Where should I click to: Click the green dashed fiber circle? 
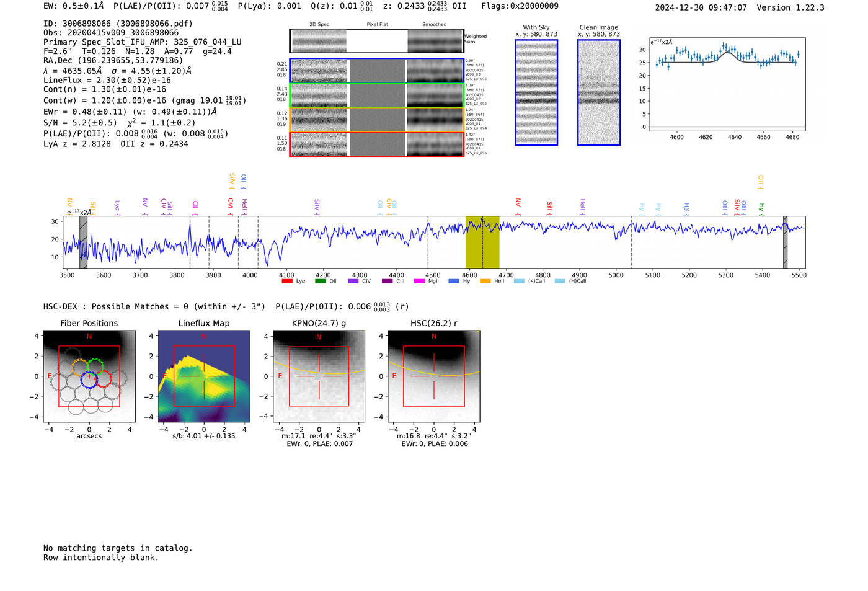click(95, 367)
